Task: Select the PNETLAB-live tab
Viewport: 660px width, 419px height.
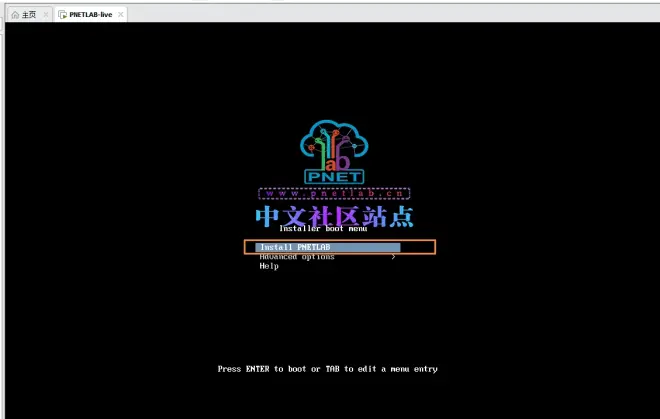Action: click(90, 15)
